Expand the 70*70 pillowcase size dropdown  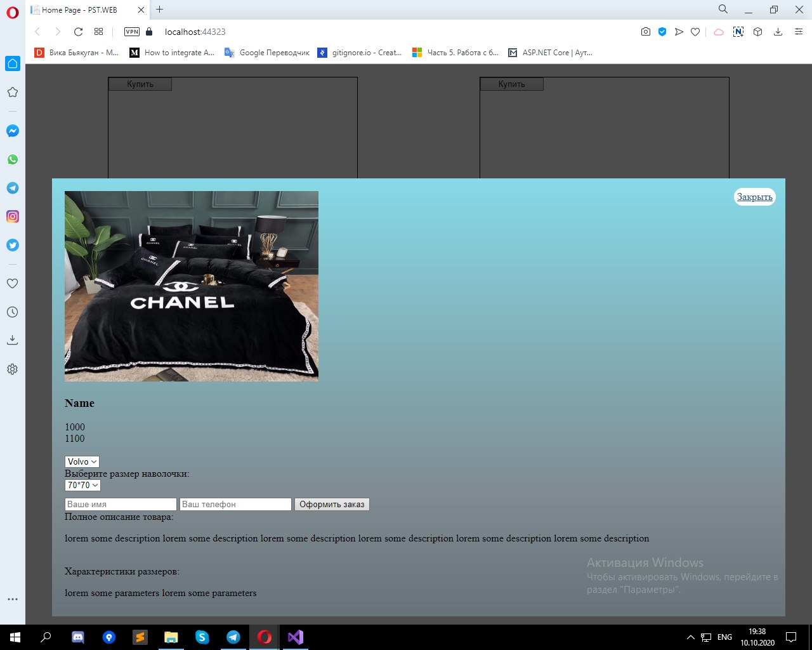tap(82, 485)
